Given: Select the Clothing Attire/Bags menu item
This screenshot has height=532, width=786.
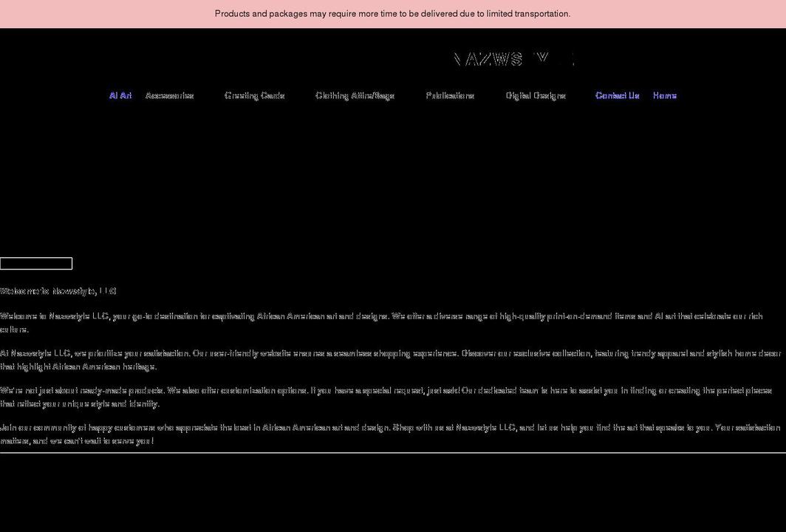Looking at the screenshot, I should pos(355,95).
